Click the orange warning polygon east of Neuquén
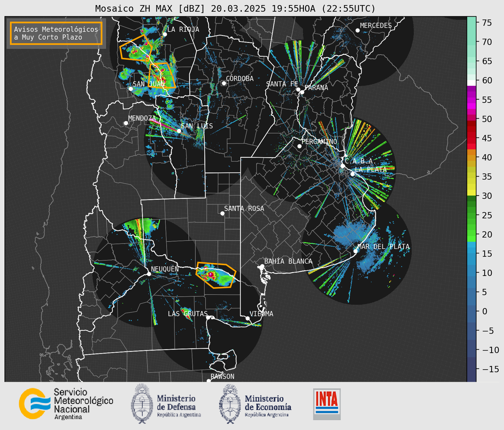Screen dimensions: 504x430 216,275
